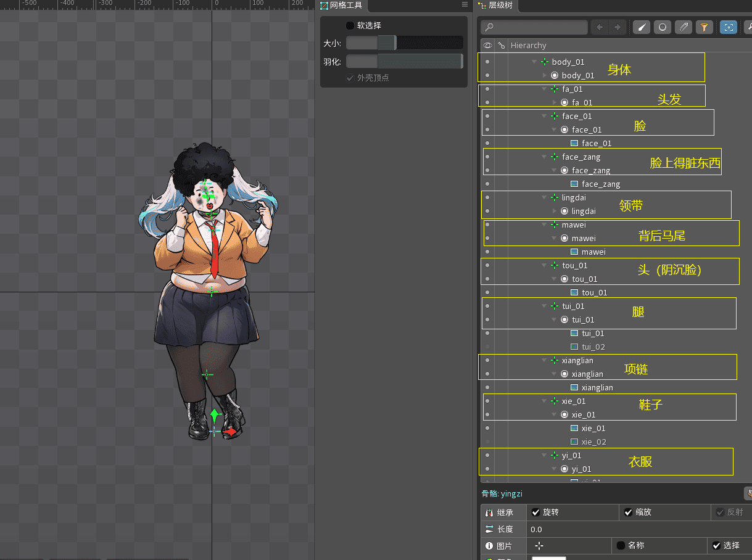Screen dimensions: 752x560
Task: Uncheck the 旋转 inherit rotation checkbox
Action: coord(535,513)
